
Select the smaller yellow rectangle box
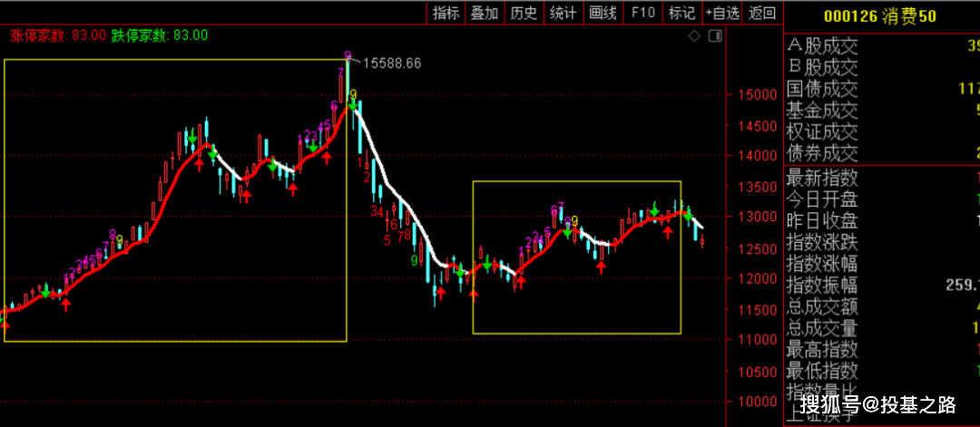click(x=577, y=257)
